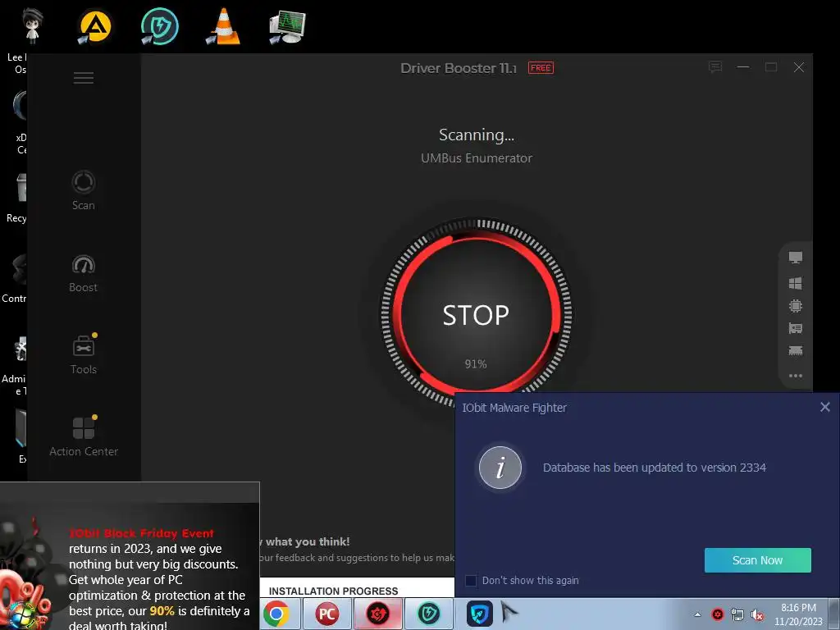
Task: Open the Tools section in the sidebar
Action: click(x=84, y=354)
